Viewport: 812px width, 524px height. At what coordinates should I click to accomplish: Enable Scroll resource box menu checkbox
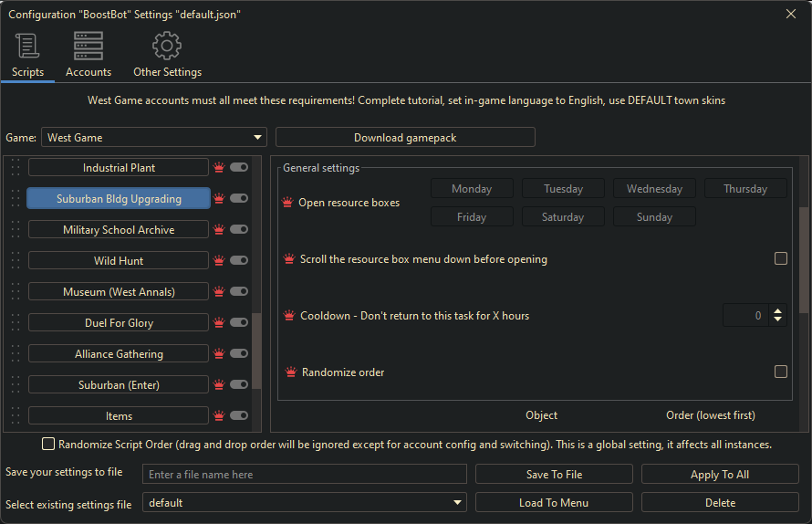click(781, 259)
